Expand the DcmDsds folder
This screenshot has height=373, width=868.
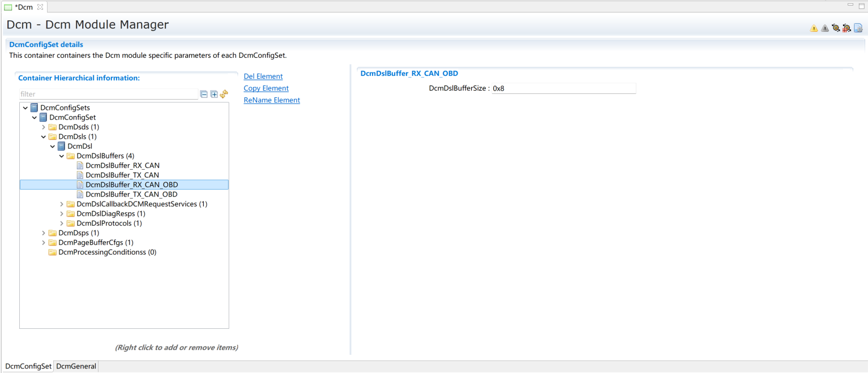click(44, 127)
